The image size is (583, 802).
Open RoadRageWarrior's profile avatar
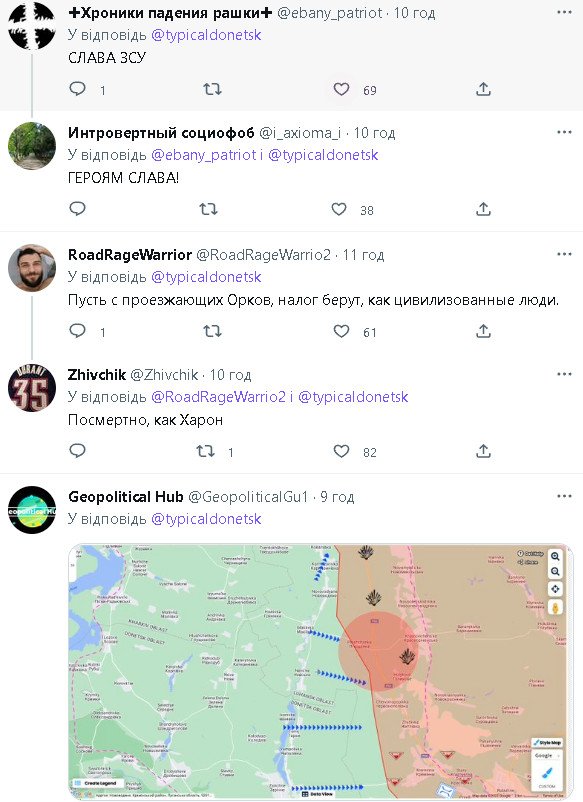pos(32,268)
